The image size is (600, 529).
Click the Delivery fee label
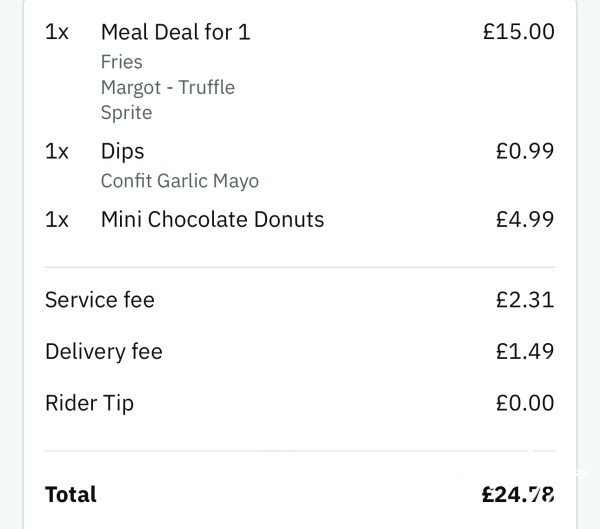[x=104, y=351]
